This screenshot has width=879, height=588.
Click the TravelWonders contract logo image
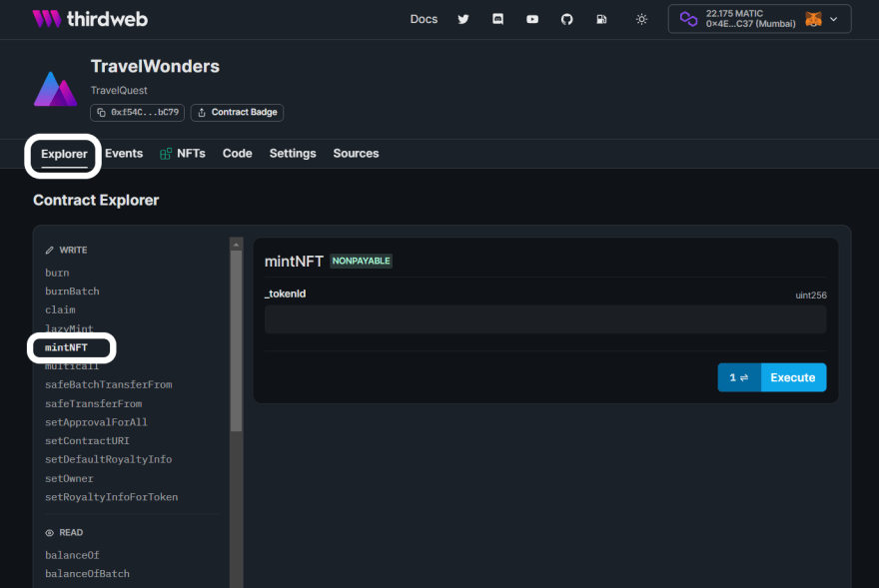click(55, 89)
